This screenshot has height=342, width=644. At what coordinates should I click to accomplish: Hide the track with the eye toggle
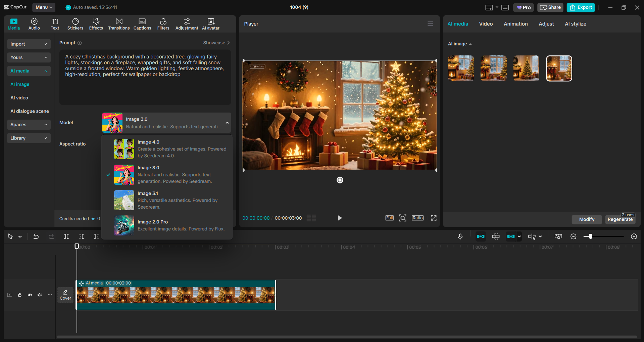30,295
